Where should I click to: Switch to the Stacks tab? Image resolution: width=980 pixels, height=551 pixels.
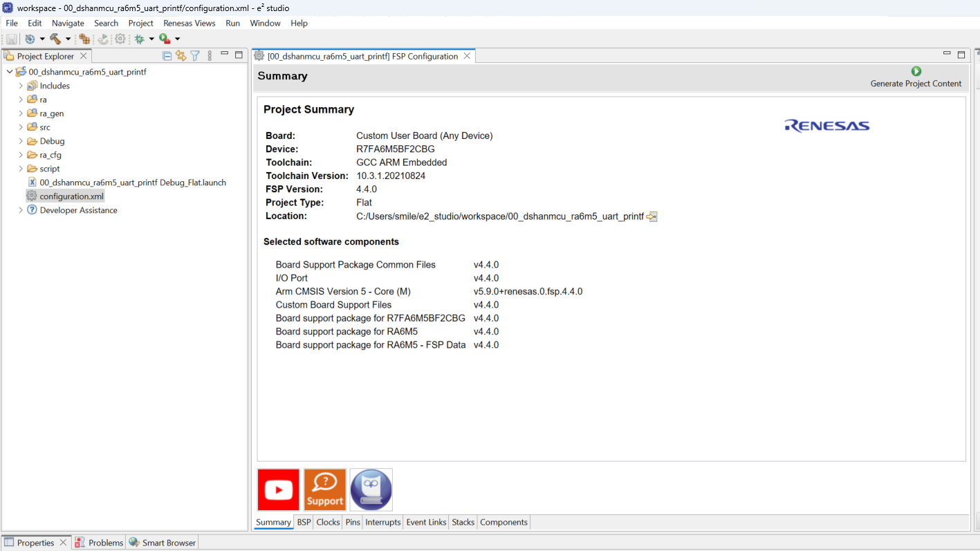[463, 522]
